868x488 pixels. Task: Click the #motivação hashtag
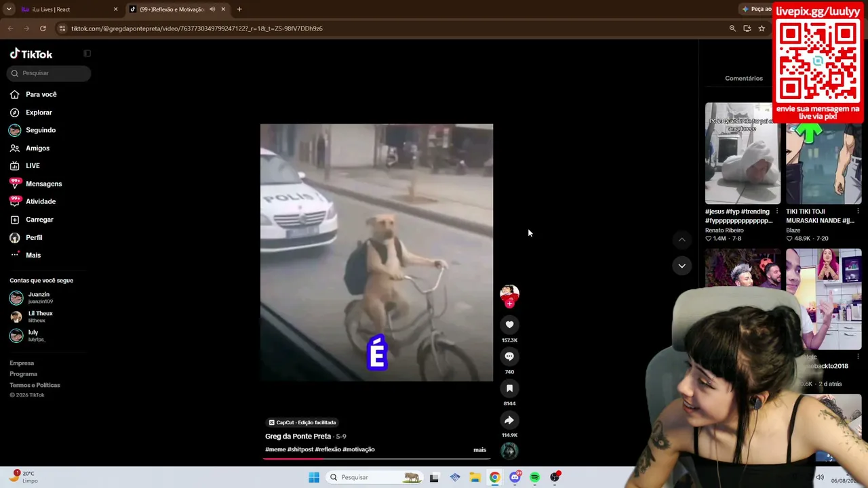(x=359, y=449)
